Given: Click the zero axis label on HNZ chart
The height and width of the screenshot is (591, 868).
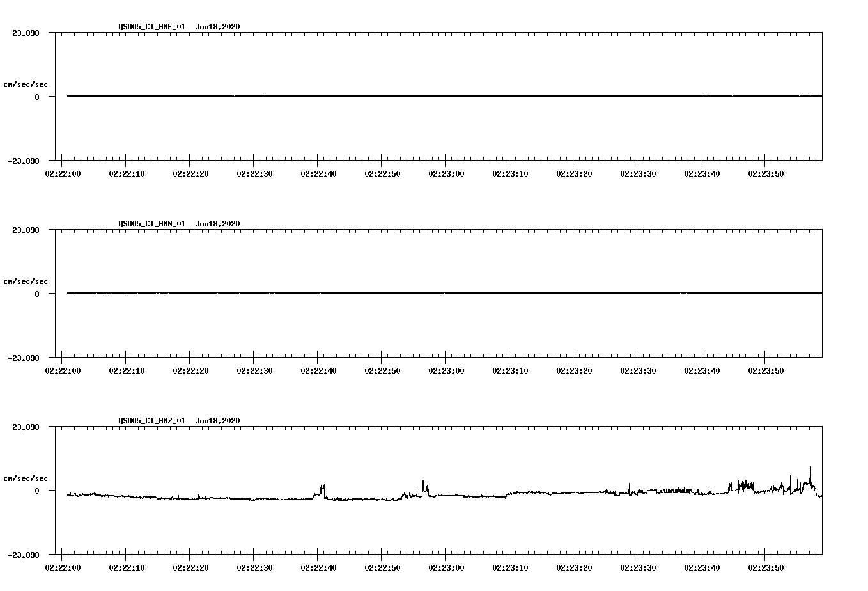Looking at the screenshot, I should point(37,491).
